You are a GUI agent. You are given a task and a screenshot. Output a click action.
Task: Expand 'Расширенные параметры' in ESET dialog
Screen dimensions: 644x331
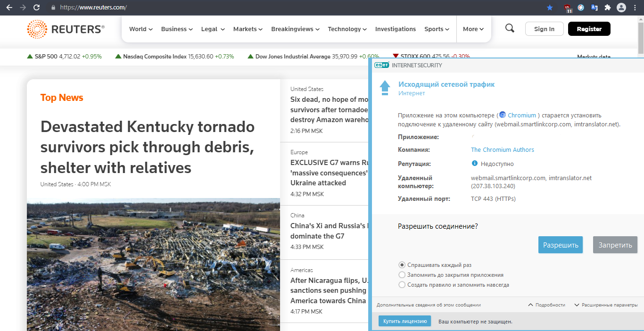(x=606, y=305)
